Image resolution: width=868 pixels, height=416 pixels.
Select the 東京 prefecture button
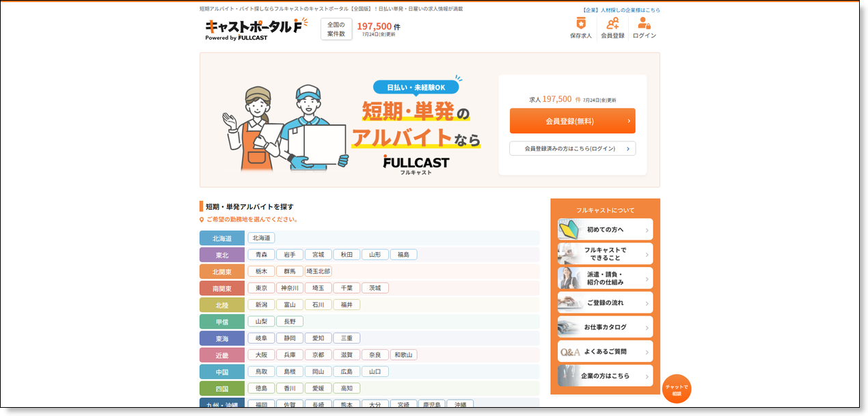[261, 288]
